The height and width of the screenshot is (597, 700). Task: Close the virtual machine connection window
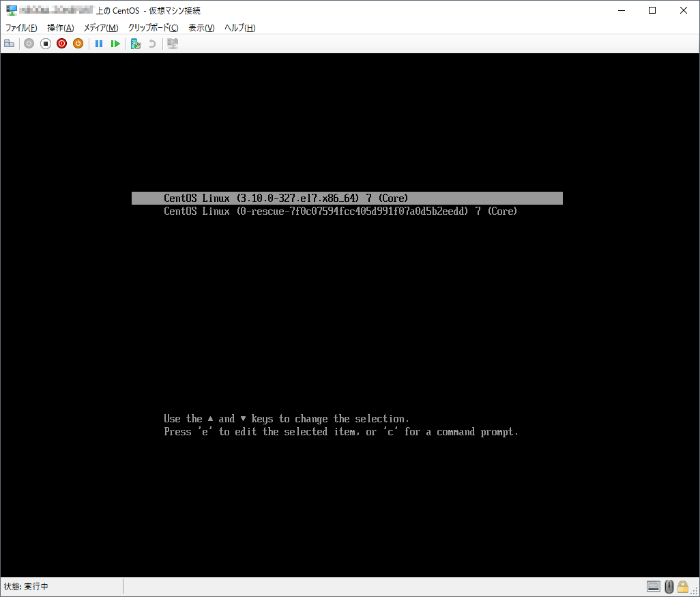(x=684, y=10)
